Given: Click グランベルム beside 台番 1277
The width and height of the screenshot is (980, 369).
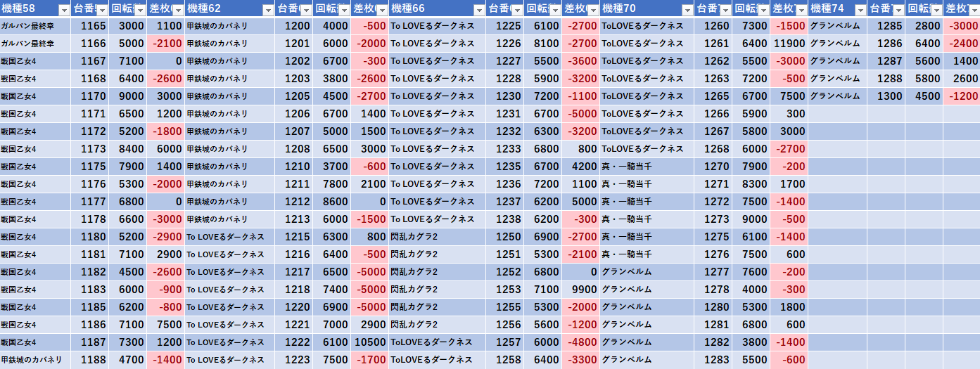Looking at the screenshot, I should pyautogui.click(x=647, y=272).
